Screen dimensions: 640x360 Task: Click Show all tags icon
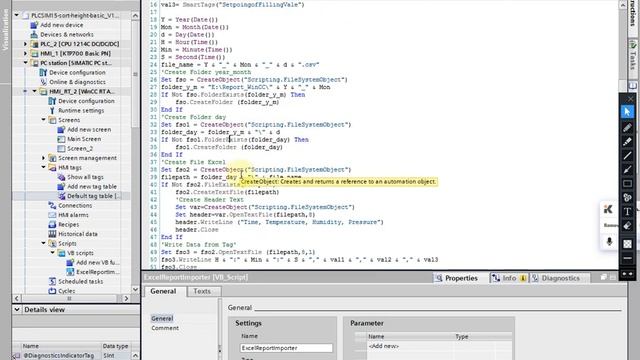pos(61,177)
